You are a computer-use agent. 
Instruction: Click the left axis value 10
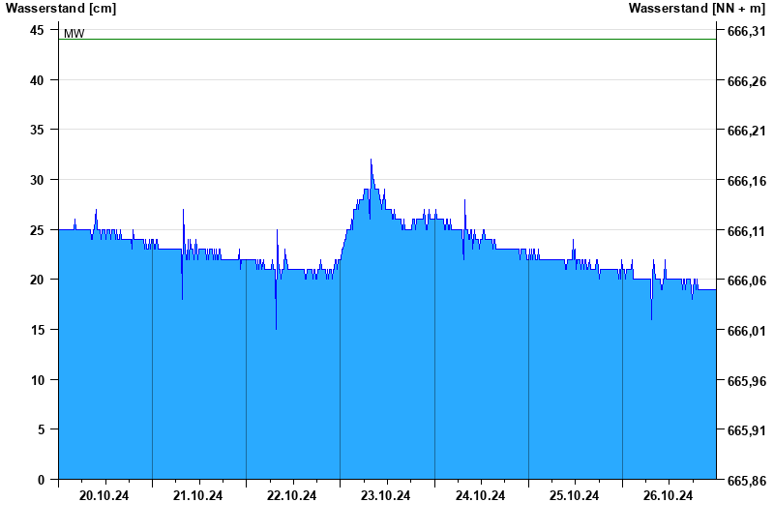click(37, 380)
